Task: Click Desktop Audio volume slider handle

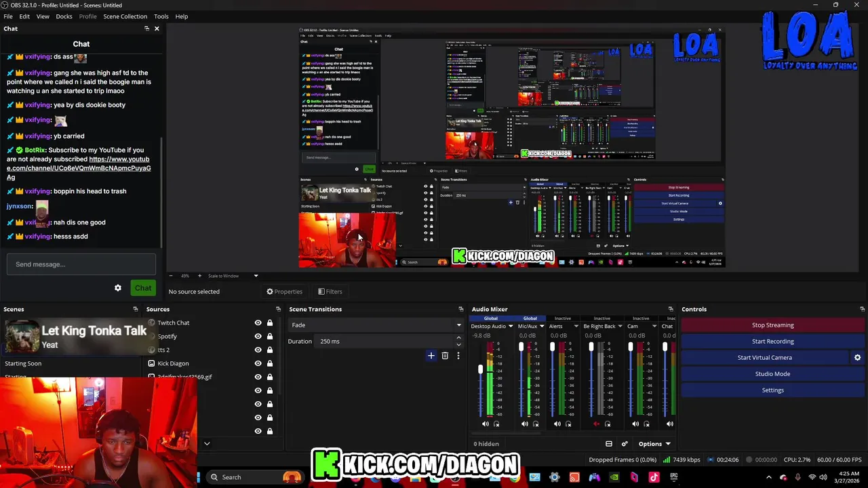Action: click(x=481, y=369)
